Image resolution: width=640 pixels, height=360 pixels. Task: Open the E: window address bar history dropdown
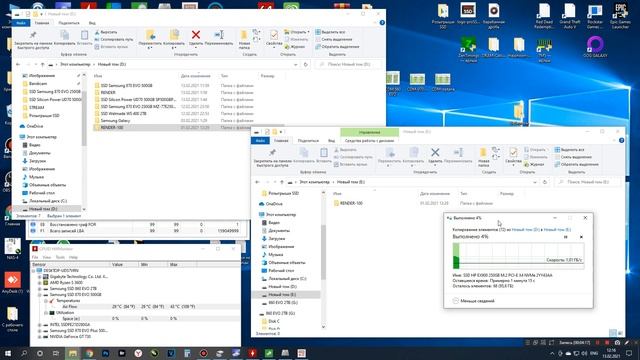pos(535,182)
